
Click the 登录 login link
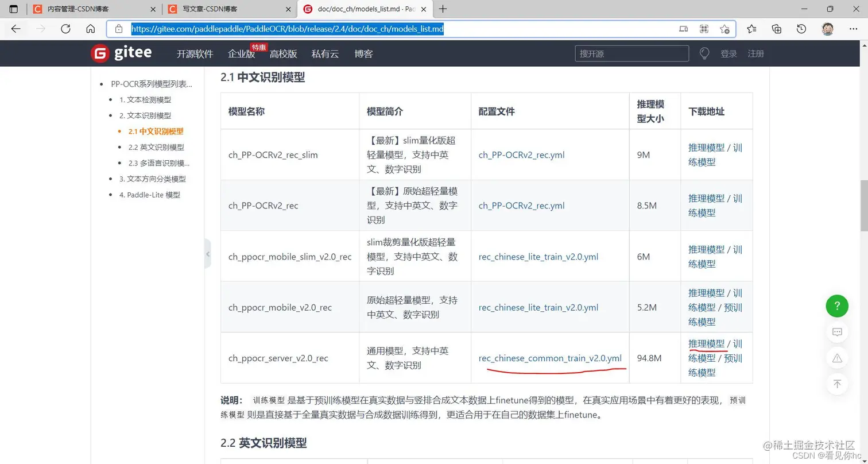[x=728, y=53]
